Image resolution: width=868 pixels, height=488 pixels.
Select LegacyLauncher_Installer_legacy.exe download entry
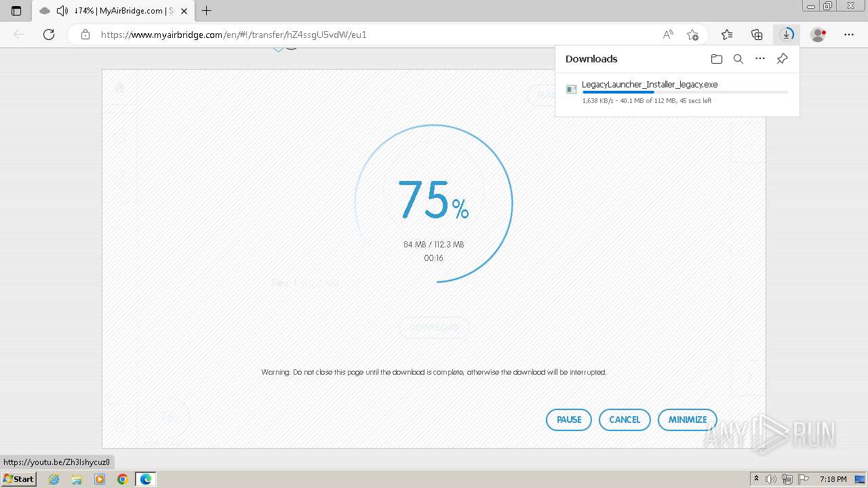677,92
